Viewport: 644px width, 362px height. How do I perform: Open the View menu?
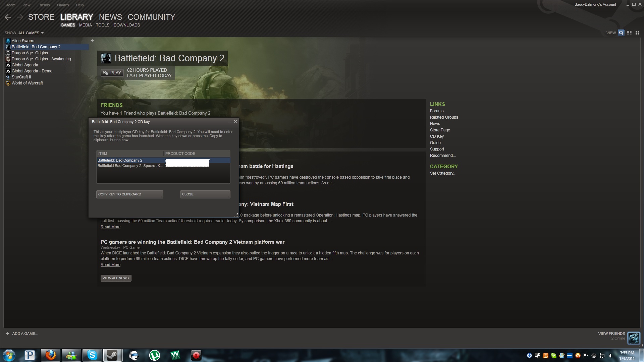pyautogui.click(x=26, y=5)
